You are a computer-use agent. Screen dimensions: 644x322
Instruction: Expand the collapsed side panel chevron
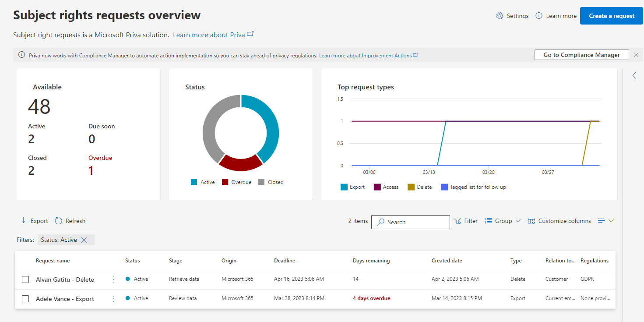634,75
